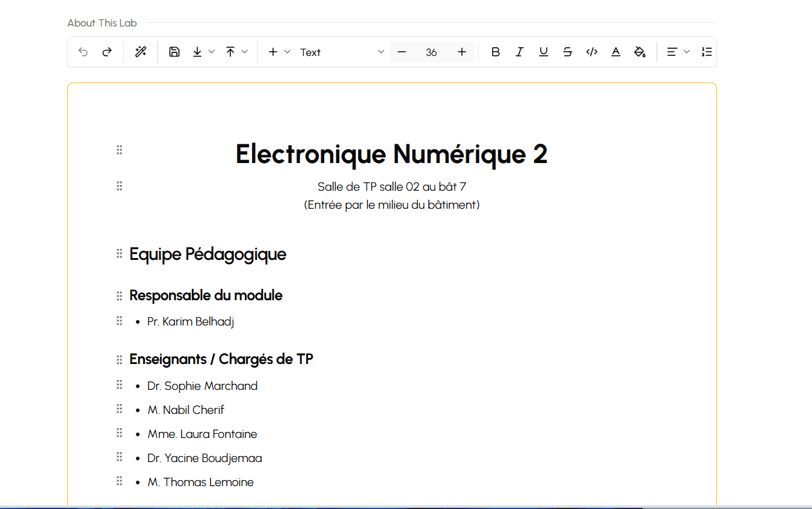Click the Dr. Sophie Marchand list item
Viewport: 812px width, 509px height.
pos(202,386)
